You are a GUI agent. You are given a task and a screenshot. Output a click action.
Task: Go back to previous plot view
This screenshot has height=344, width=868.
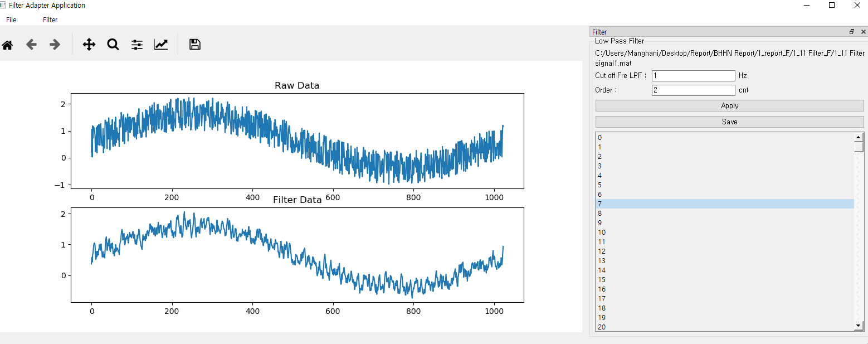(x=31, y=45)
